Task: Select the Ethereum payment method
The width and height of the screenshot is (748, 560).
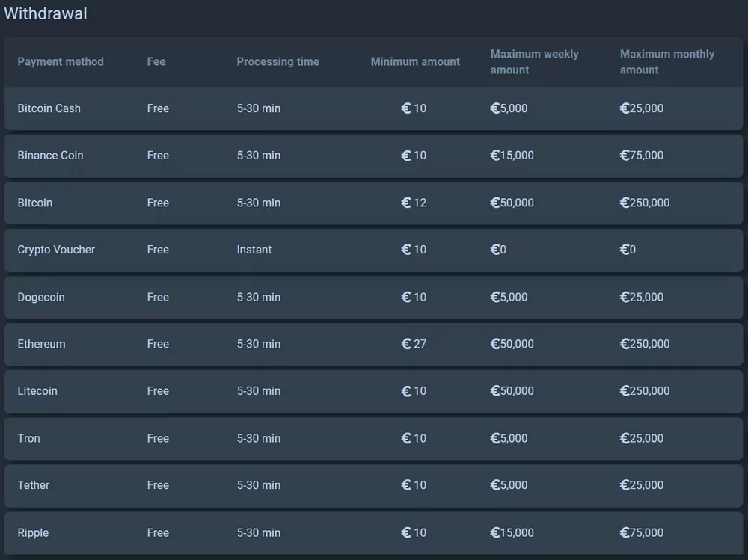Action: pos(41,344)
